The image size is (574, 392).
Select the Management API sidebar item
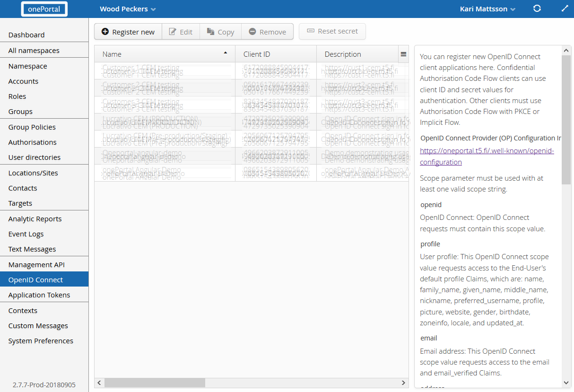[36, 264]
